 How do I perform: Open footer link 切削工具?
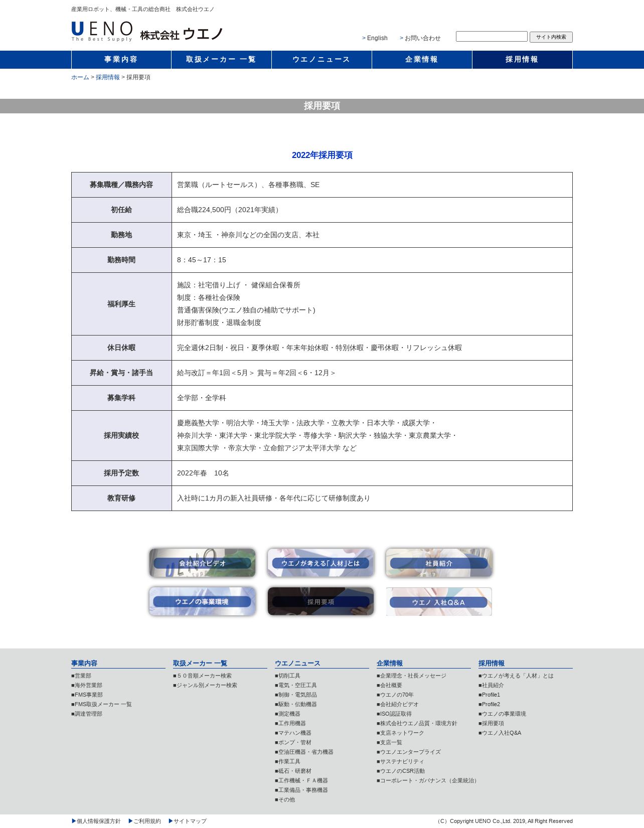pyautogui.click(x=287, y=676)
